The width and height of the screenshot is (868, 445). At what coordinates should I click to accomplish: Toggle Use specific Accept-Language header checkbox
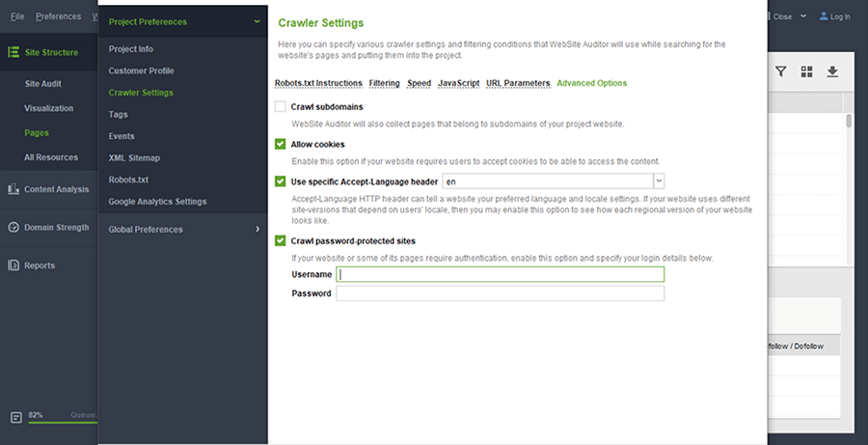[280, 181]
